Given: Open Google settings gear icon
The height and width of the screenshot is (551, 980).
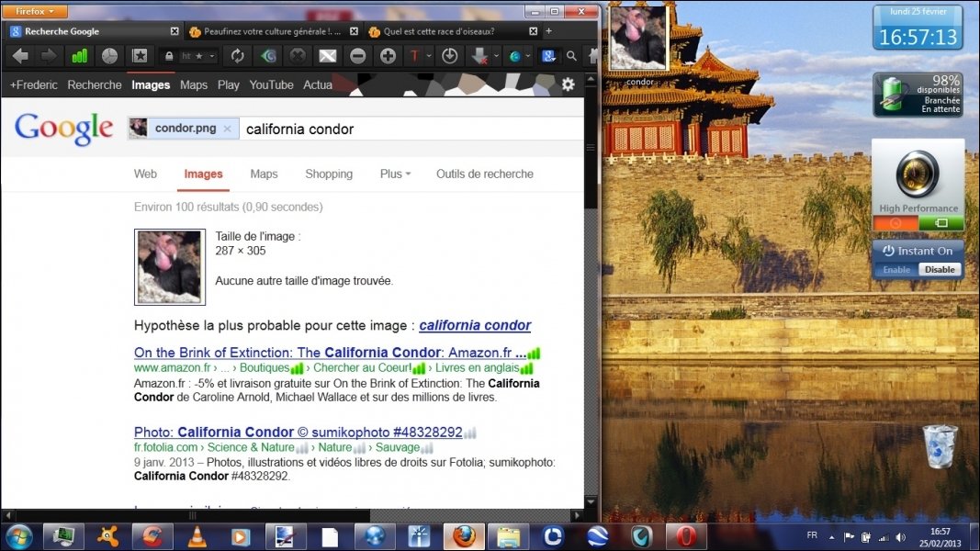Looking at the screenshot, I should click(569, 84).
